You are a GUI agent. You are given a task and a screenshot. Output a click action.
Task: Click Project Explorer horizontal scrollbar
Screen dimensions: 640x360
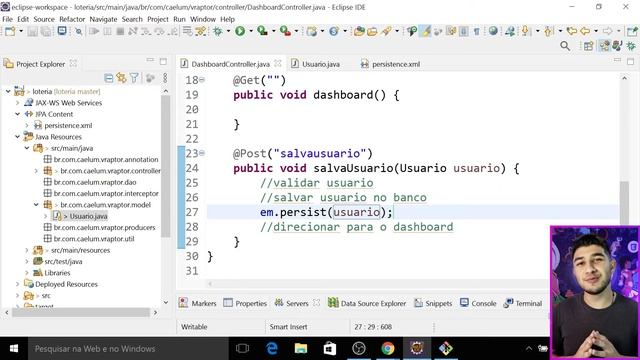(81, 313)
